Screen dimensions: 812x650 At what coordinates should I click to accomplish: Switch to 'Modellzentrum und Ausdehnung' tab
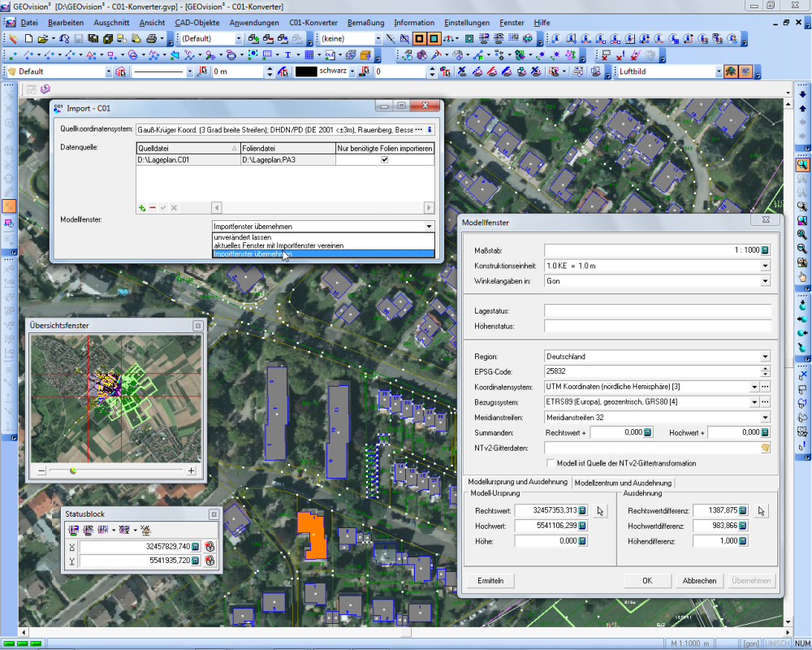click(x=623, y=483)
